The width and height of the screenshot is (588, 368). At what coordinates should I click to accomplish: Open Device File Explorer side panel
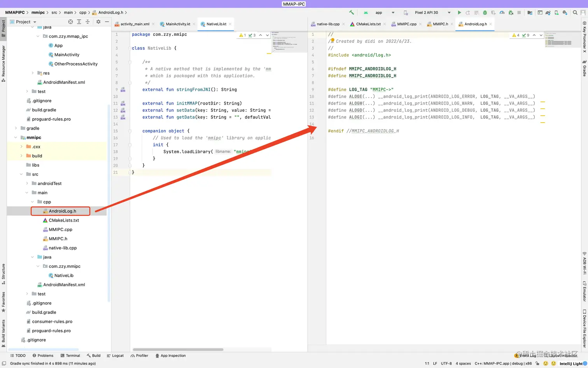(x=584, y=328)
